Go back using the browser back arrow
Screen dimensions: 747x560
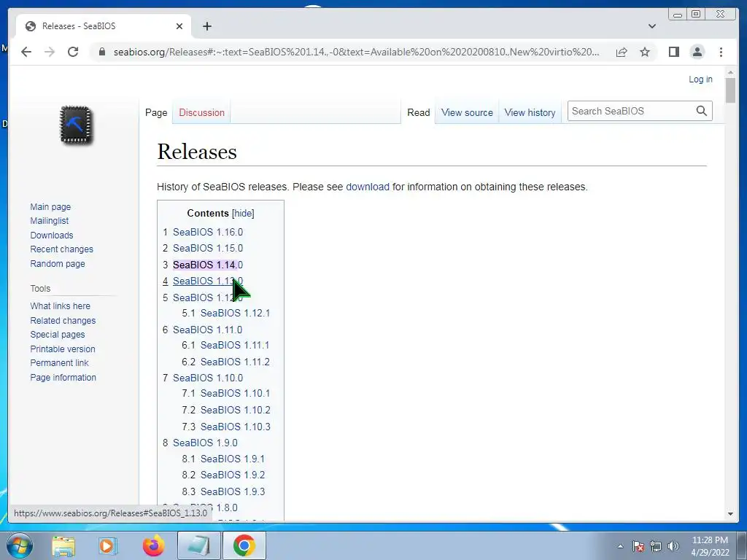(26, 52)
